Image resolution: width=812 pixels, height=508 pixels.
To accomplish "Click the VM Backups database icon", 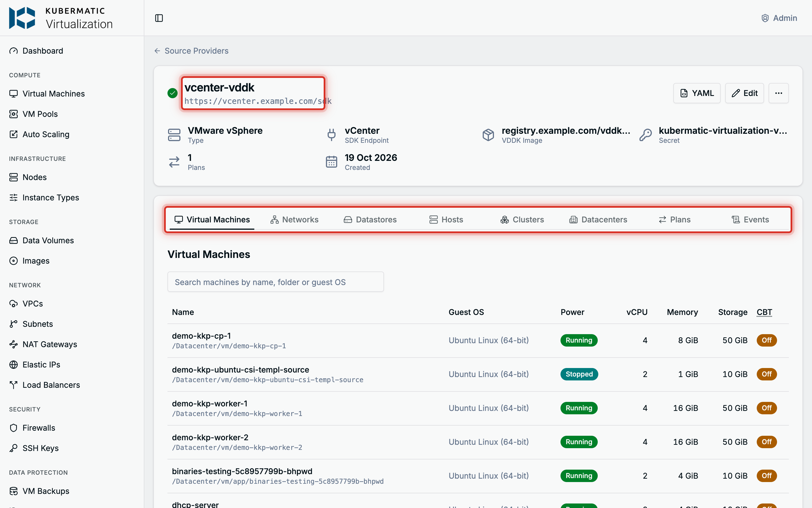I will point(14,491).
